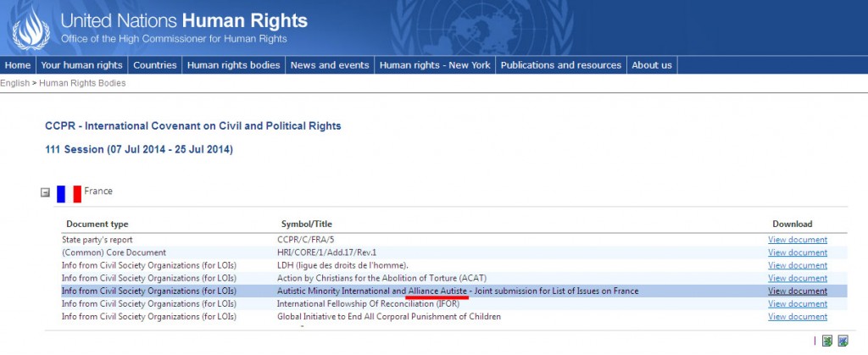Click the France flag icon
This screenshot has width=868, height=355.
[x=69, y=192]
